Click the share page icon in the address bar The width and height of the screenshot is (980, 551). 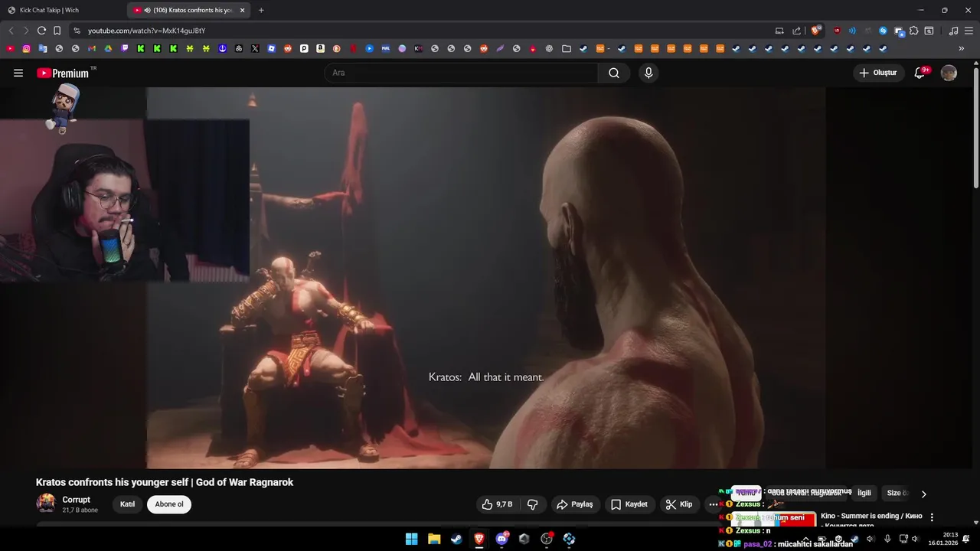[796, 31]
